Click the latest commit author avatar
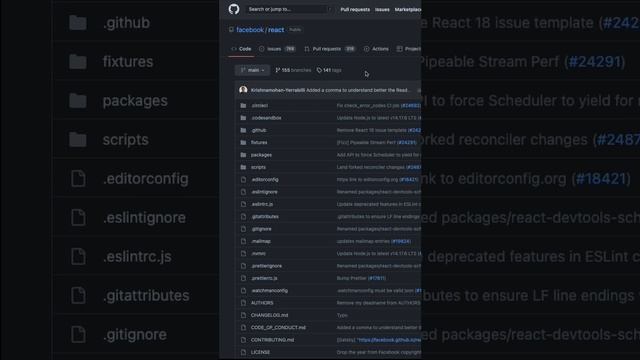Viewport: 640px width, 360px height. pyautogui.click(x=243, y=90)
